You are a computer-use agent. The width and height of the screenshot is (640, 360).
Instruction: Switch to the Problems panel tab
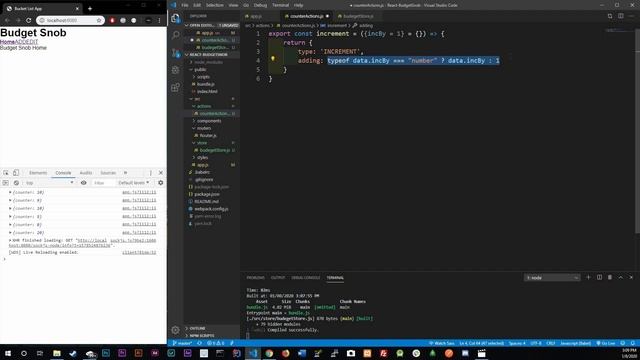coord(256,278)
